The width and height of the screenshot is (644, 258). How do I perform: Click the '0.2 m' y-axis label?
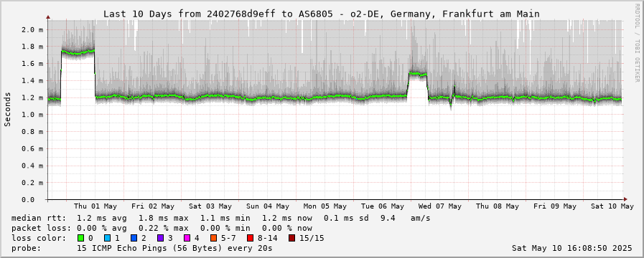pyautogui.click(x=32, y=183)
